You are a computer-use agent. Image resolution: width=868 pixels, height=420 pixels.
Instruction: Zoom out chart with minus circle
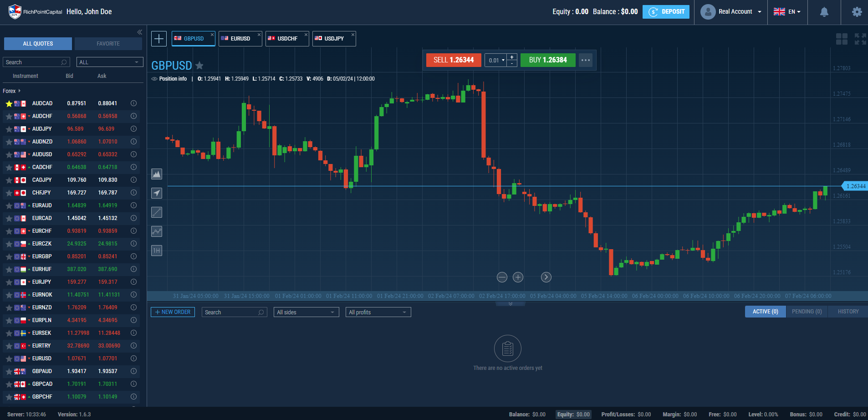pos(502,277)
